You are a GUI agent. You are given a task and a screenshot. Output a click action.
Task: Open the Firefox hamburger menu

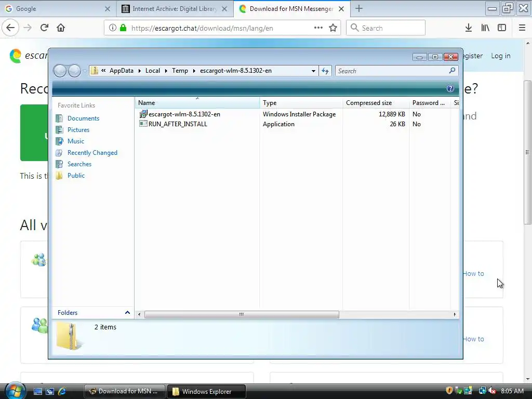pyautogui.click(x=522, y=28)
